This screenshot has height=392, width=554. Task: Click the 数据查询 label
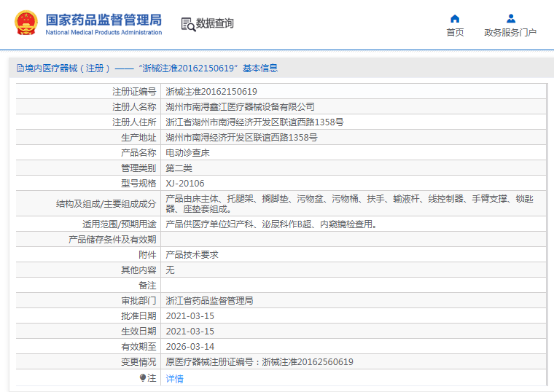tap(215, 23)
